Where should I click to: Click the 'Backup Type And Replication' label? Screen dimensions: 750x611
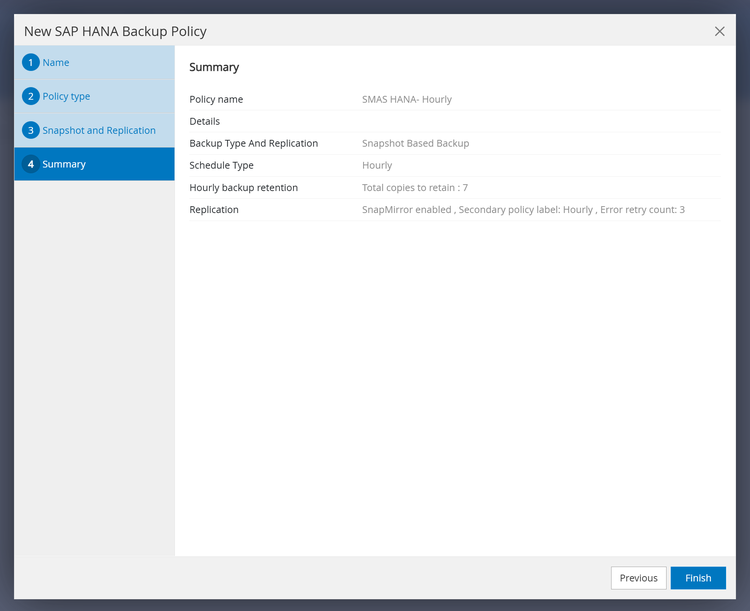click(254, 144)
